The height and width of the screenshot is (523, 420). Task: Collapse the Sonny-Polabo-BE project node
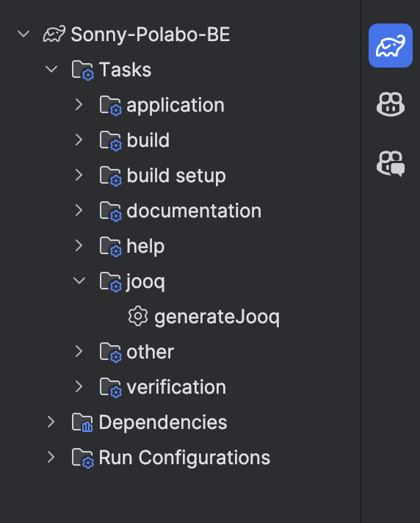tap(23, 34)
